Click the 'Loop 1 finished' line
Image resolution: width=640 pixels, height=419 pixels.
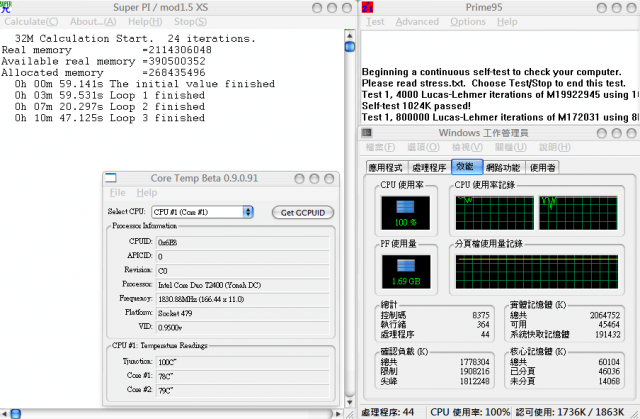coord(110,95)
